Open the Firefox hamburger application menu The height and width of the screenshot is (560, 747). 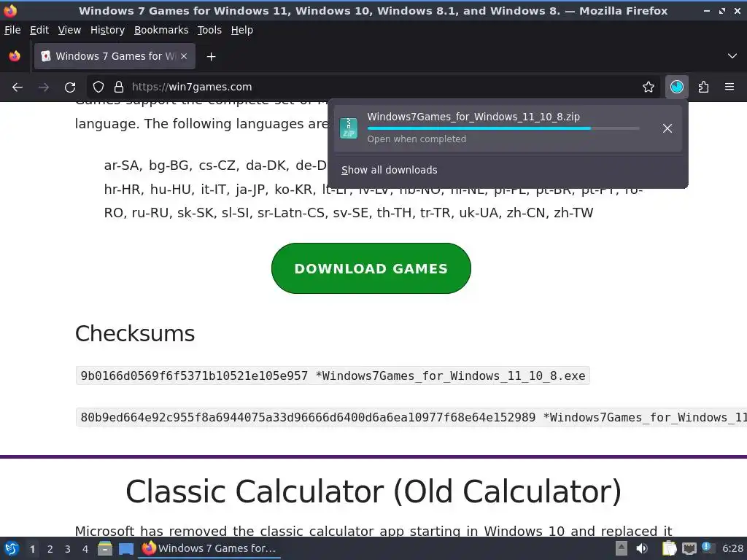pyautogui.click(x=729, y=87)
